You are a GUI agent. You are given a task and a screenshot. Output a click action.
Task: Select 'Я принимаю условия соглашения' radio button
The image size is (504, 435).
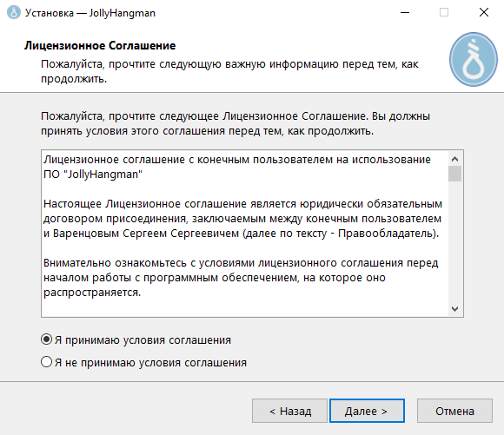(46, 339)
